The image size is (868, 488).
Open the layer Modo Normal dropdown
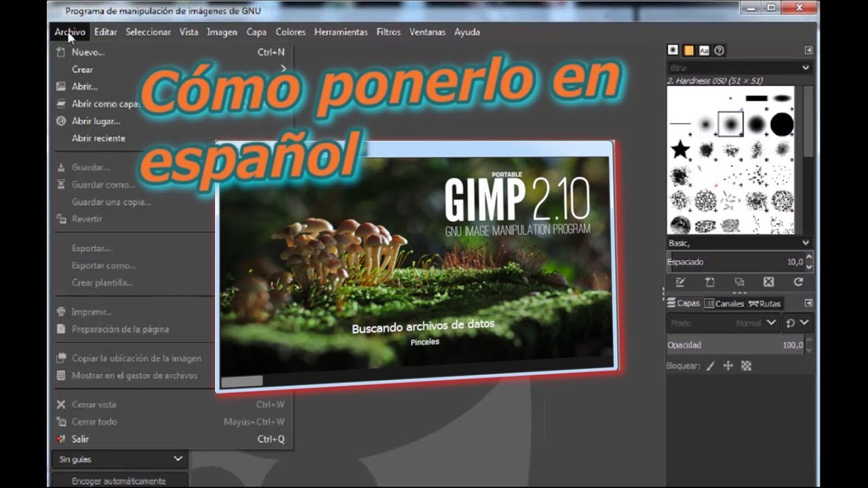(x=723, y=323)
